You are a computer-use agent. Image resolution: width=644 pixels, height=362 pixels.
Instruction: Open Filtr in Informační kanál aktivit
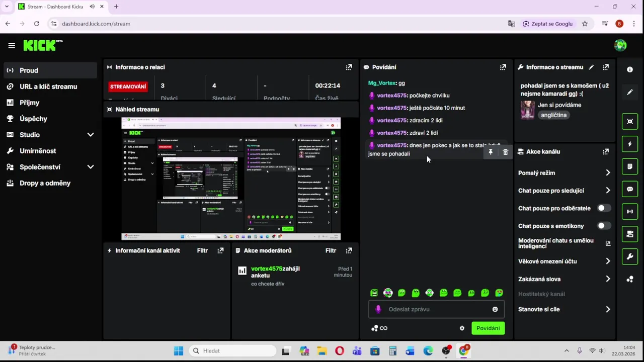[202, 250]
